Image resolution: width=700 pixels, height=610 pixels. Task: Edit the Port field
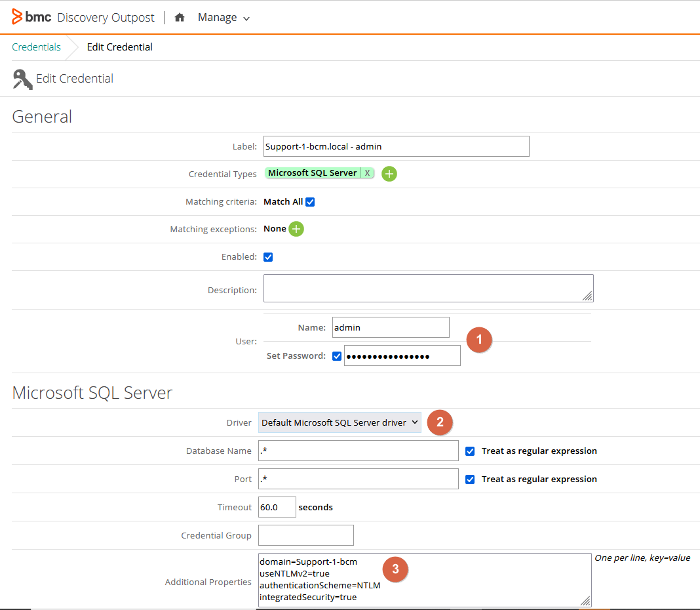click(x=359, y=479)
